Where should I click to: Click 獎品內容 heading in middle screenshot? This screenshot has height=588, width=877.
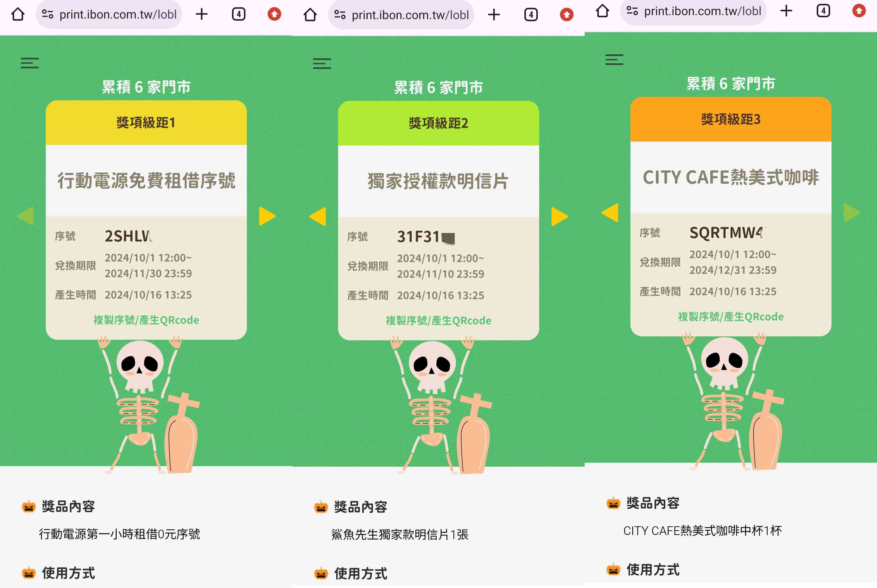click(361, 507)
